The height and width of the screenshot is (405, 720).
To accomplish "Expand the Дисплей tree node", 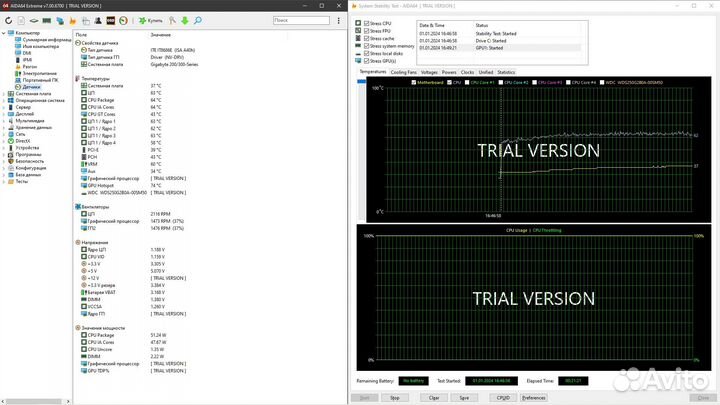I will [x=4, y=114].
